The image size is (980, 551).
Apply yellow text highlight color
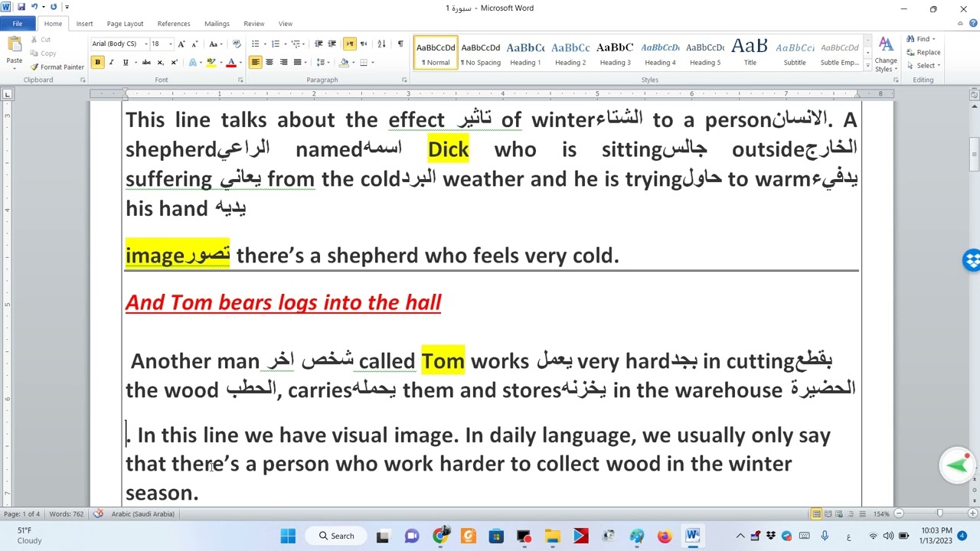[211, 63]
